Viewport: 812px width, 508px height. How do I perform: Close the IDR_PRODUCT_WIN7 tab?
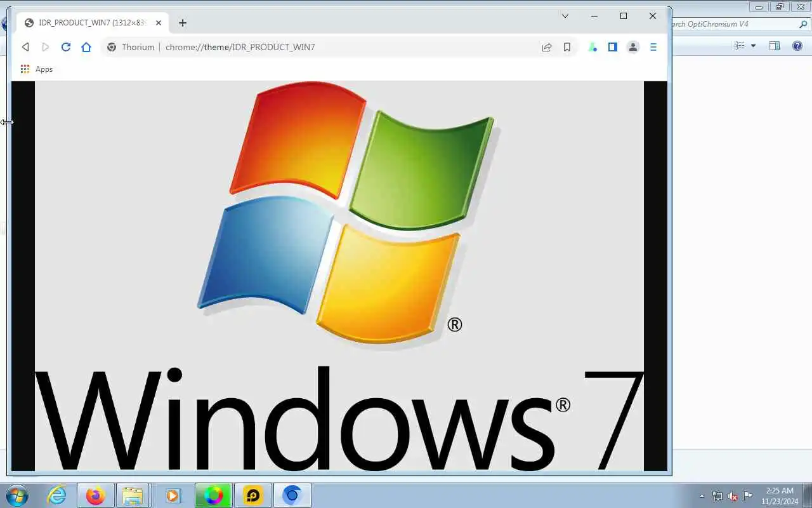pos(159,23)
